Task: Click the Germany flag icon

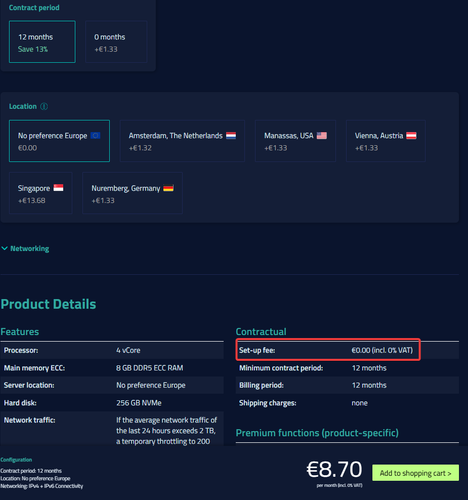Action: click(168, 188)
